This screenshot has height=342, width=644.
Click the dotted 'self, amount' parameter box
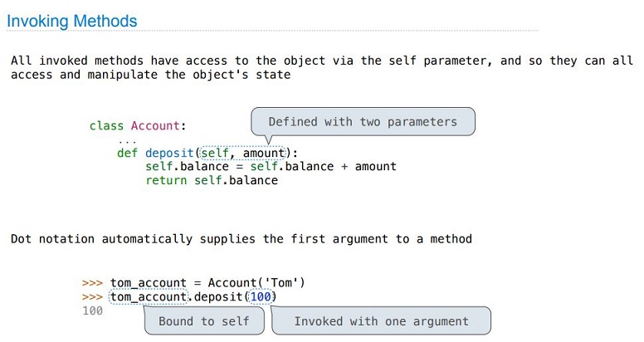pos(242,153)
